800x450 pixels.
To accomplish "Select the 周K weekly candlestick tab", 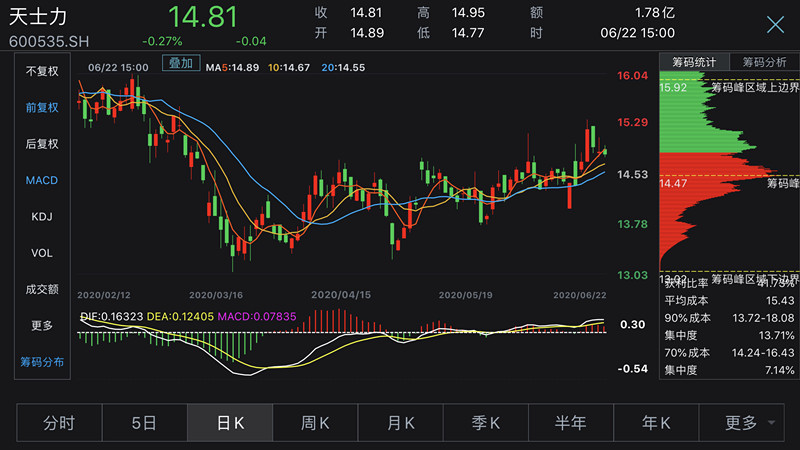I will (315, 422).
